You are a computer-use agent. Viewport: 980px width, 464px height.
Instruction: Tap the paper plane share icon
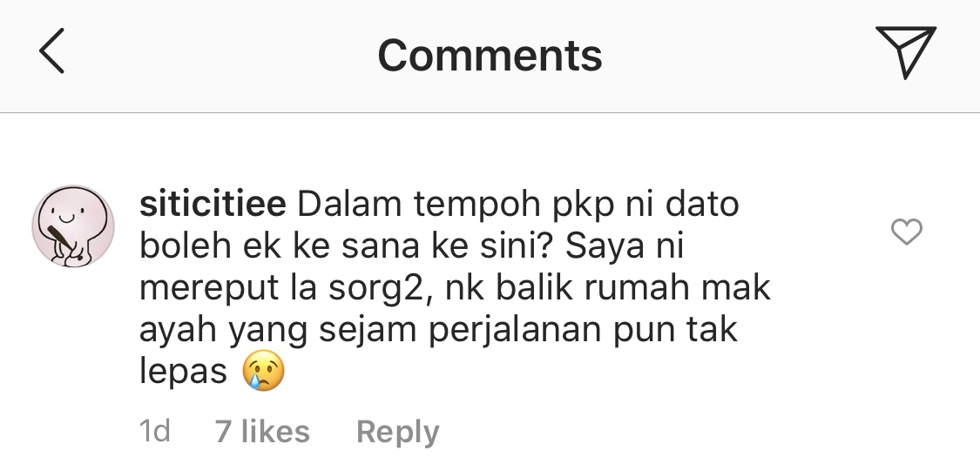(905, 51)
